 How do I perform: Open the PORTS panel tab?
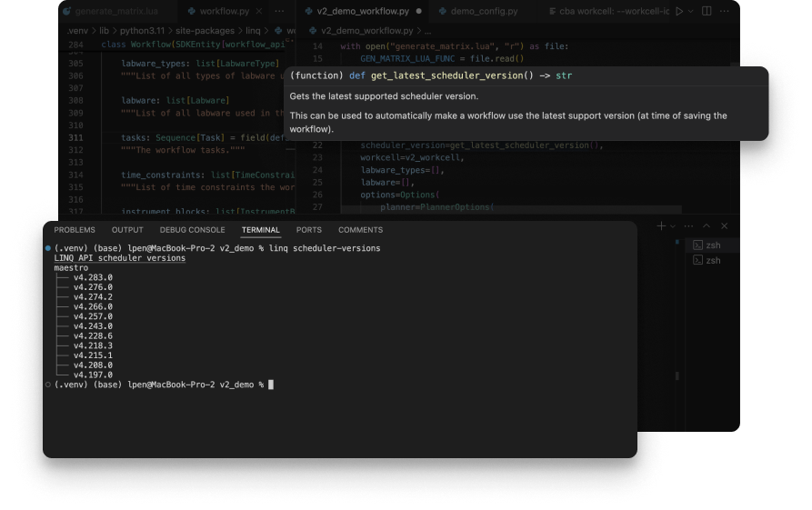pos(308,230)
